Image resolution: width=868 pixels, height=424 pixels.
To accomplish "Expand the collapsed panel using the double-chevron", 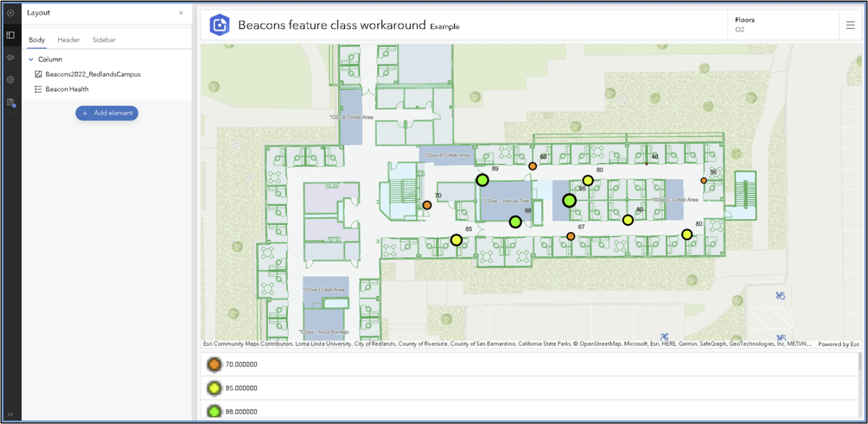I will coord(10,415).
